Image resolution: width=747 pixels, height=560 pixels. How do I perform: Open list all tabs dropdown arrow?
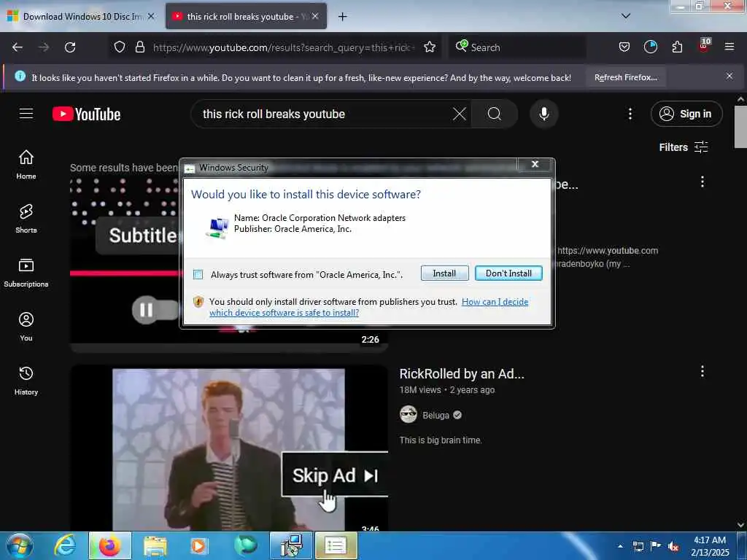click(x=626, y=16)
